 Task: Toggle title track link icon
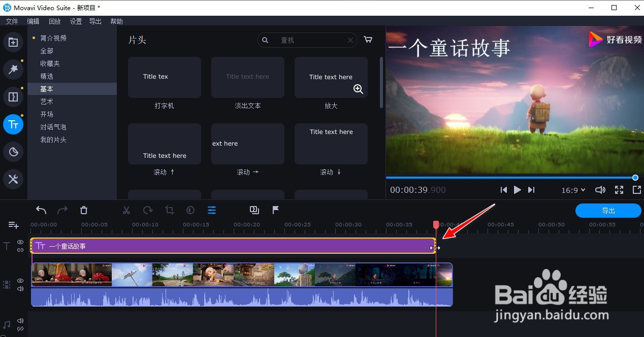pos(20,250)
